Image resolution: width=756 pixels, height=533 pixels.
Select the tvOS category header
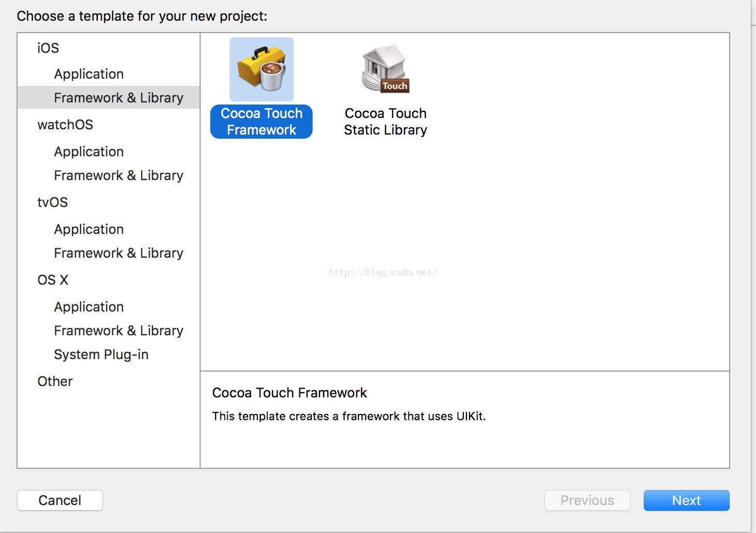52,202
